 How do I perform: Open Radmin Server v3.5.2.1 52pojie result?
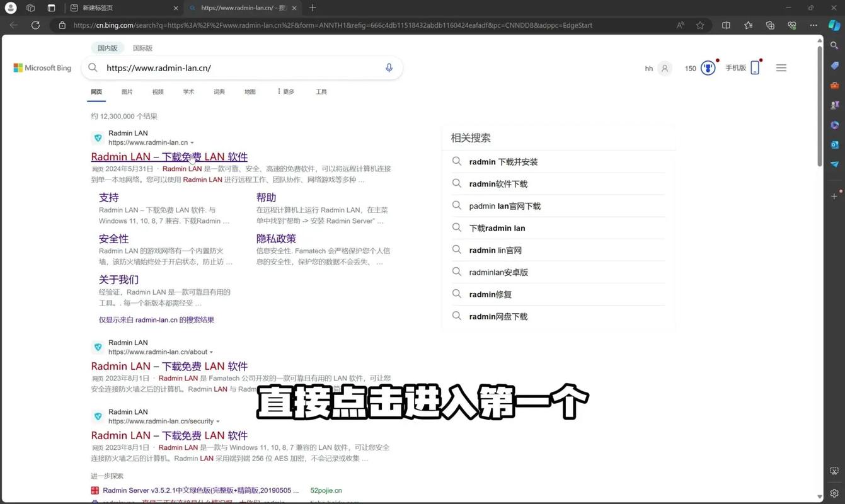pos(200,490)
